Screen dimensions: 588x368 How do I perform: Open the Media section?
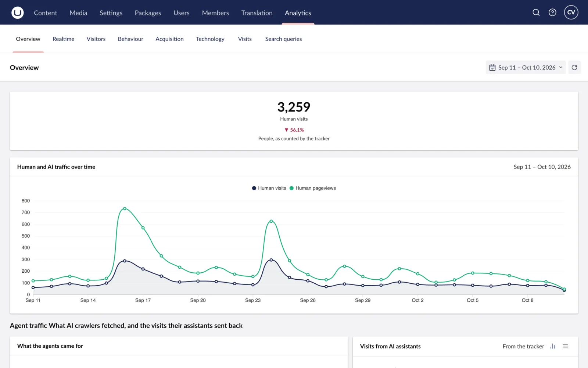coord(78,13)
